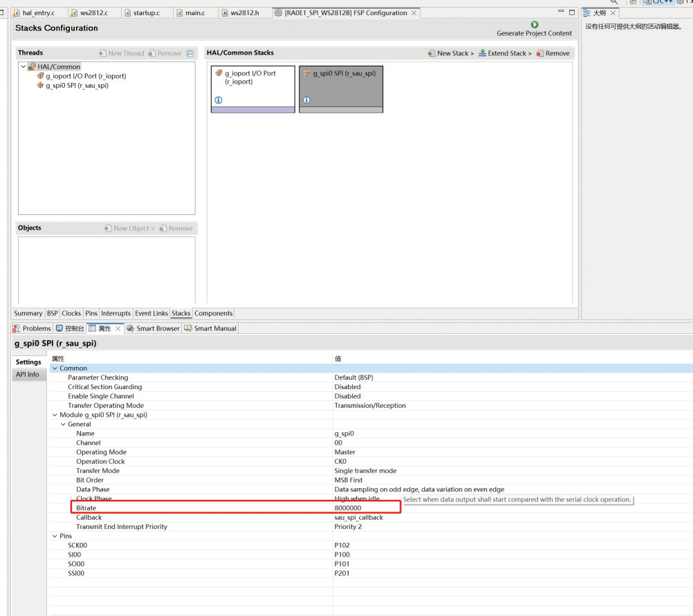Click the Callback value sau_spi_callback

(x=358, y=517)
